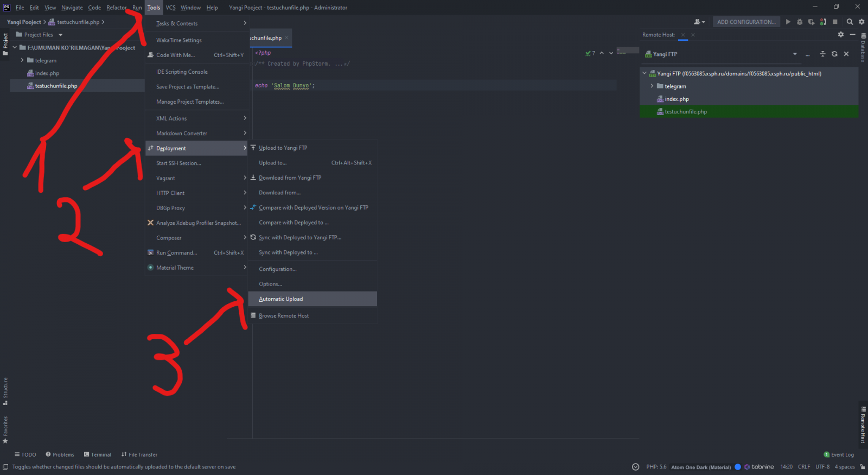The width and height of the screenshot is (868, 475).
Task: Select Download from Yangi FTP
Action: (x=312, y=178)
